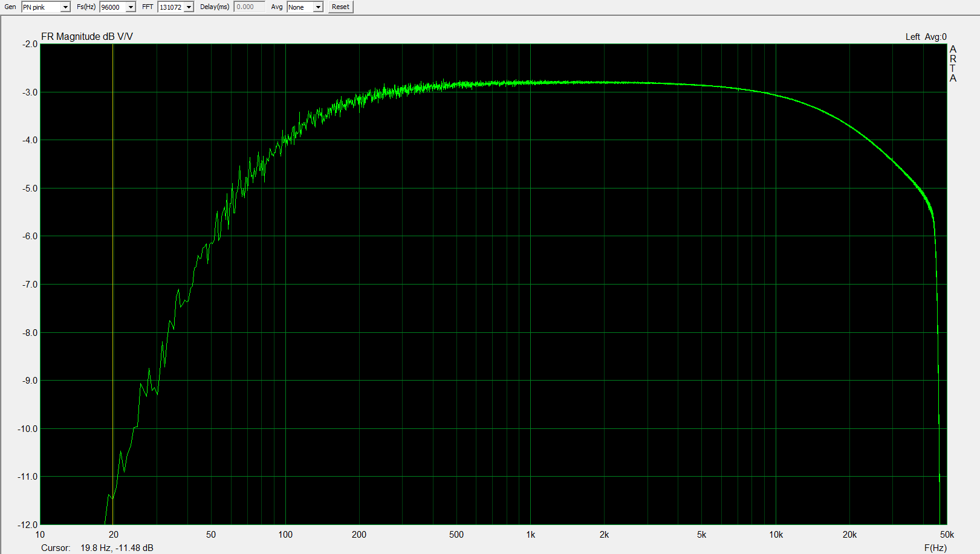Click the '200' frequency axis label
The image size is (980, 554).
pyautogui.click(x=359, y=535)
